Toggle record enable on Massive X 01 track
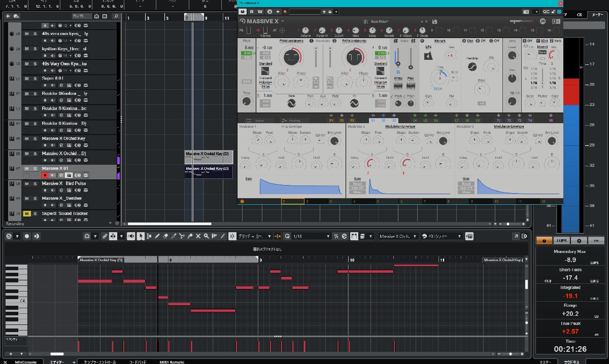The image size is (609, 364). (x=45, y=175)
